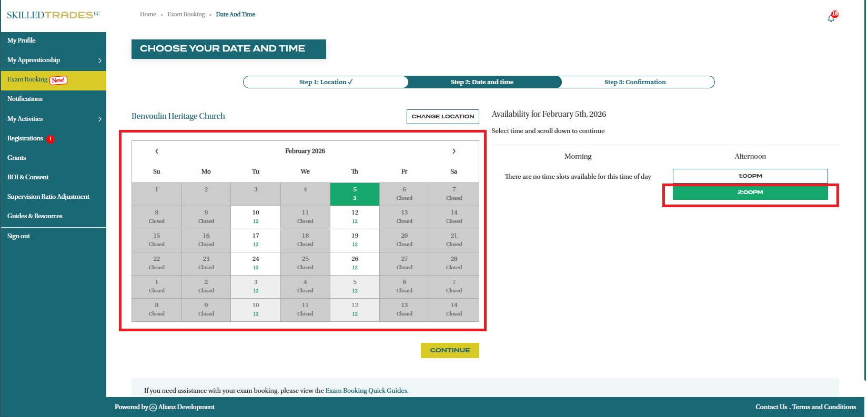Expand the My Activities submenu
Screen dimensions: 868x417
pos(99,119)
